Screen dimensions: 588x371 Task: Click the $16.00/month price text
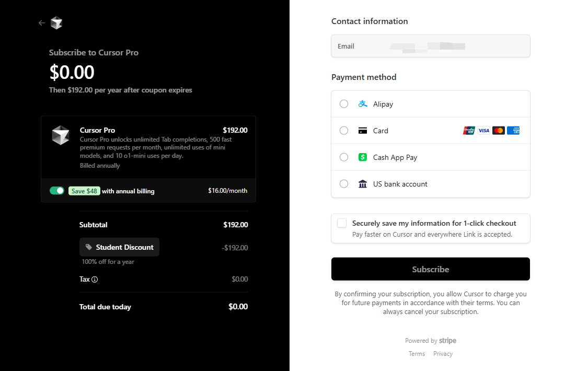pos(228,191)
